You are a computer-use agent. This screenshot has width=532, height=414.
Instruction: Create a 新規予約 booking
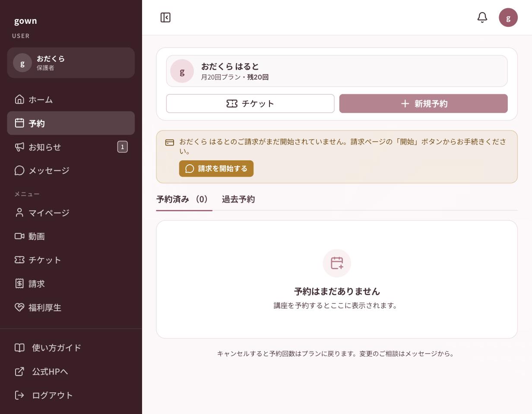pyautogui.click(x=423, y=104)
